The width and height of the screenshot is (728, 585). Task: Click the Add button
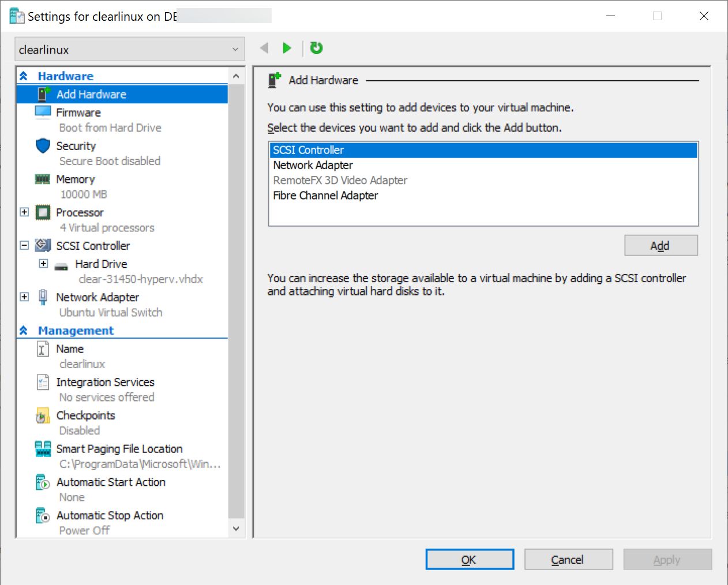click(661, 246)
